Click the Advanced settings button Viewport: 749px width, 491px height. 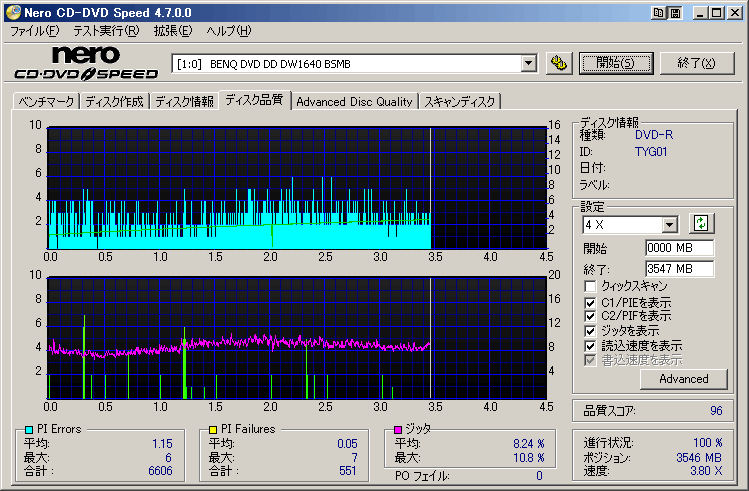click(684, 379)
